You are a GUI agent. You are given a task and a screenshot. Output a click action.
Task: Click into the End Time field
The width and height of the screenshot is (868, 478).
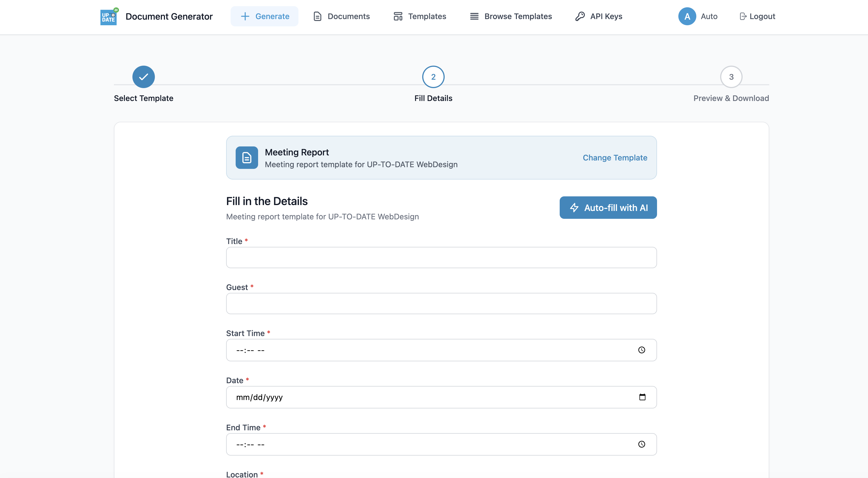tap(441, 444)
